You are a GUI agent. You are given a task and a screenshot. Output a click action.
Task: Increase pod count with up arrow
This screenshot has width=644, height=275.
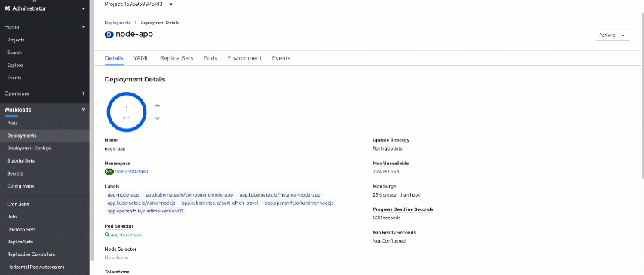(x=158, y=105)
